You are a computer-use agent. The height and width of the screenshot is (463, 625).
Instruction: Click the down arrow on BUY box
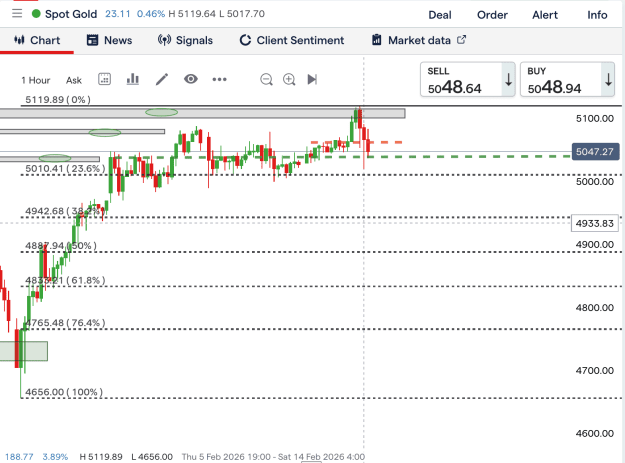[x=608, y=80]
